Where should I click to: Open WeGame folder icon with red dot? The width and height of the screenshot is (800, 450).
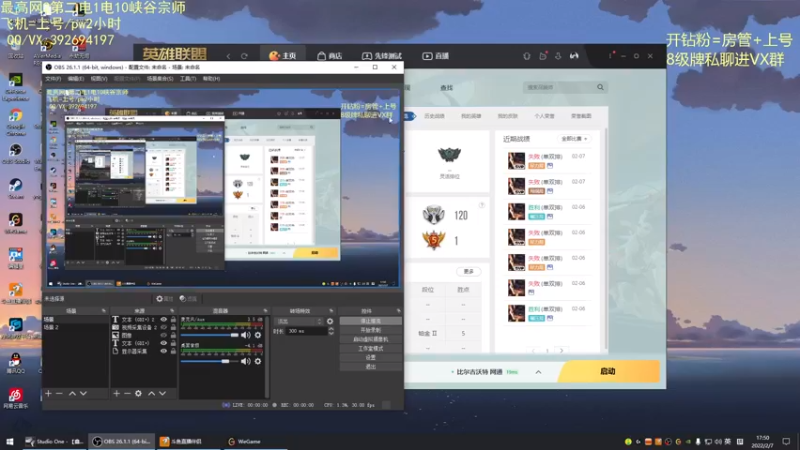coord(543,56)
